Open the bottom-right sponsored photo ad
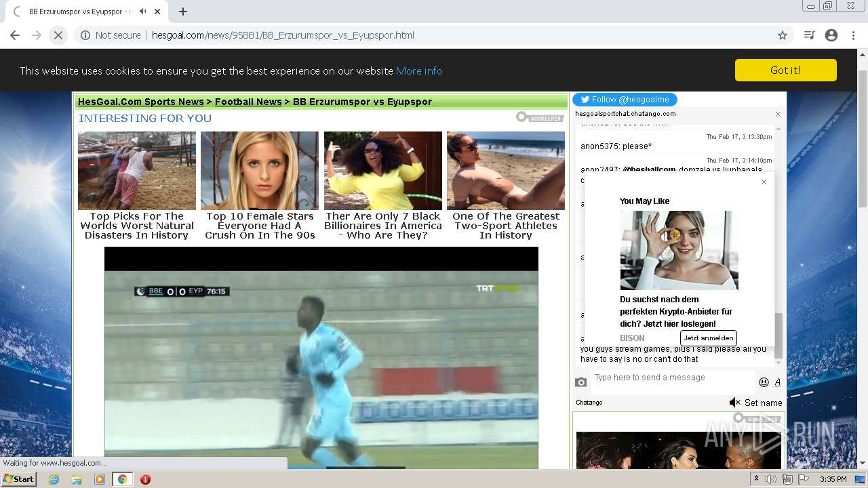This screenshot has height=488, width=868. tap(679, 449)
